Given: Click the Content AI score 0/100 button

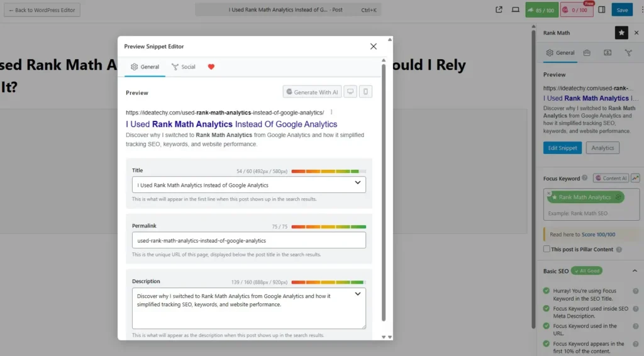Looking at the screenshot, I should [x=577, y=10].
